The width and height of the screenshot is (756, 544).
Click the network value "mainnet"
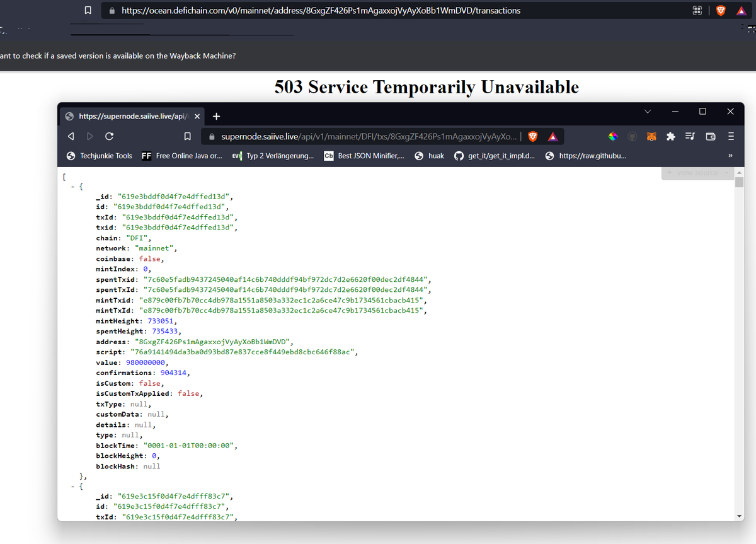tap(154, 248)
